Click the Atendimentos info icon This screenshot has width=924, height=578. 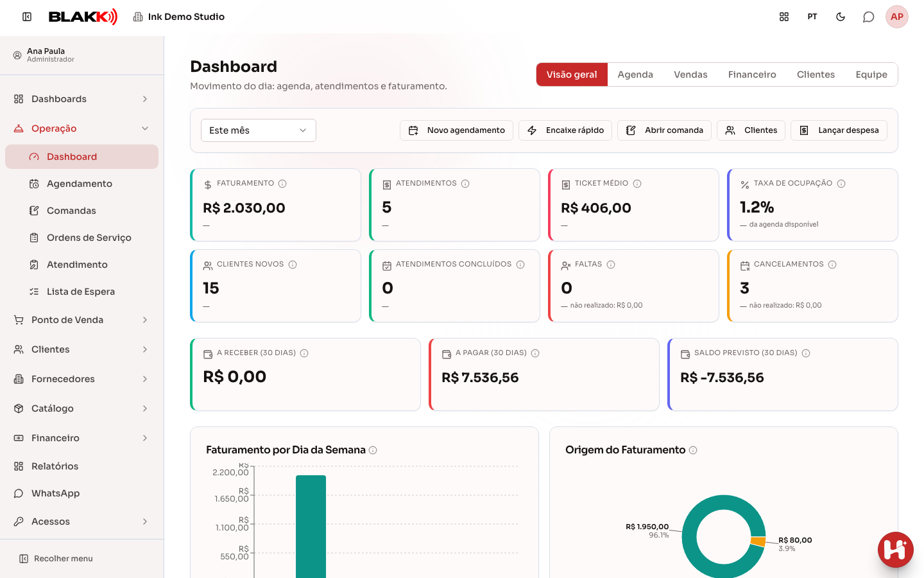(x=465, y=184)
